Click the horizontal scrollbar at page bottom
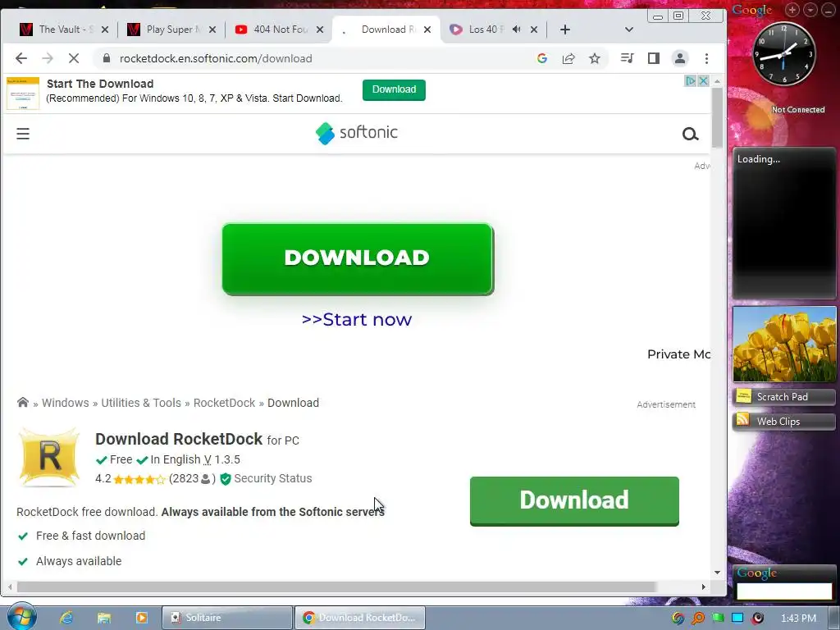This screenshot has width=840, height=630. click(x=336, y=587)
